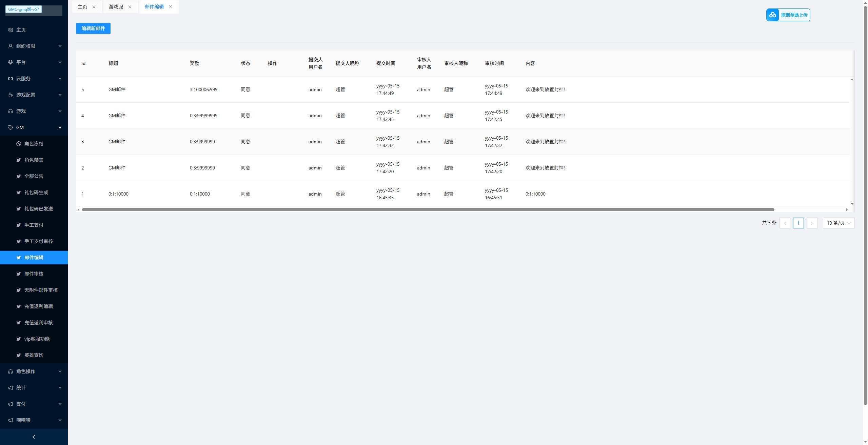Click the home icon beside 主页
This screenshot has width=868, height=445.
(11, 30)
